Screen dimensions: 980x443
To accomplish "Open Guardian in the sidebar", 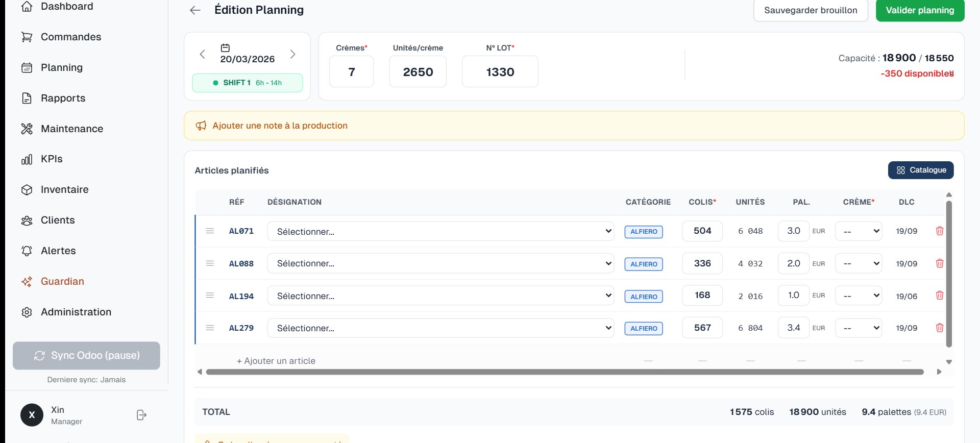I will (x=62, y=281).
